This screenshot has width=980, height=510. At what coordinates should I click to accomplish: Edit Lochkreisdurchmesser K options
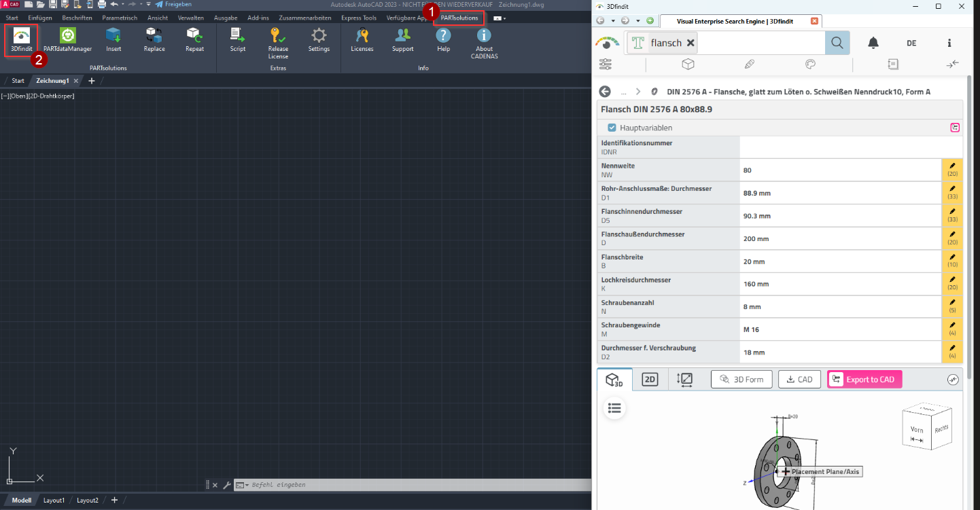point(952,284)
